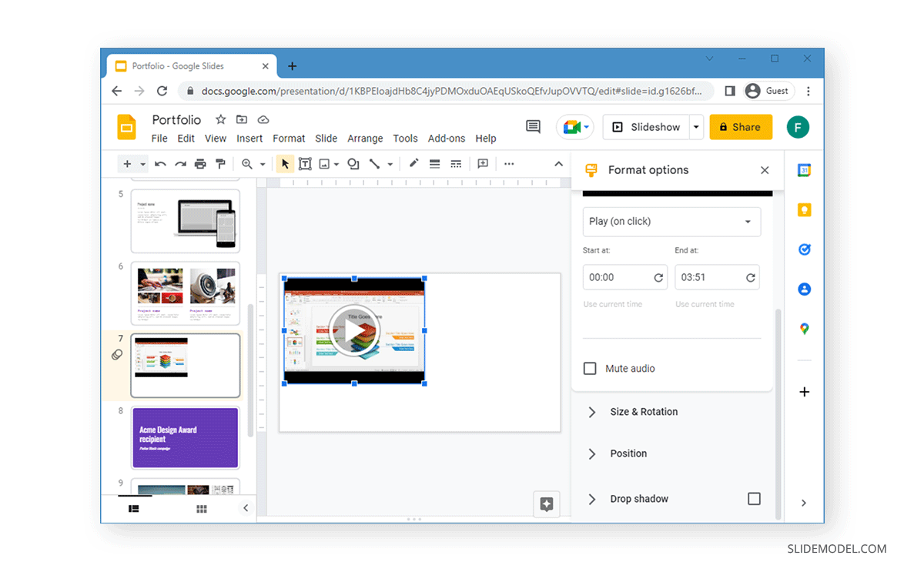Open the line type dropdown arrow
The height and width of the screenshot is (572, 924).
point(390,165)
